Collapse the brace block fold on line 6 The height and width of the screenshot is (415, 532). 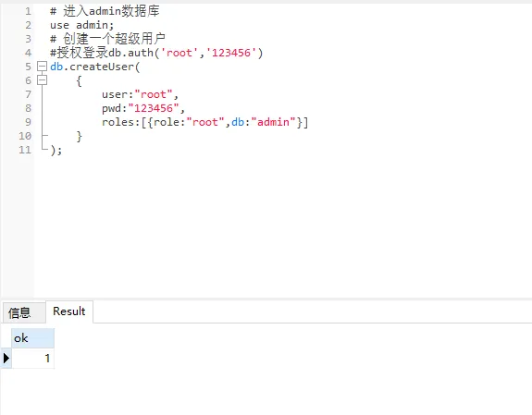42,80
